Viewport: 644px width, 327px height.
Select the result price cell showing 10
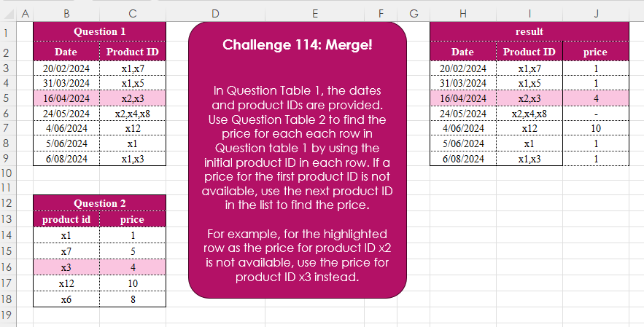[x=595, y=128]
